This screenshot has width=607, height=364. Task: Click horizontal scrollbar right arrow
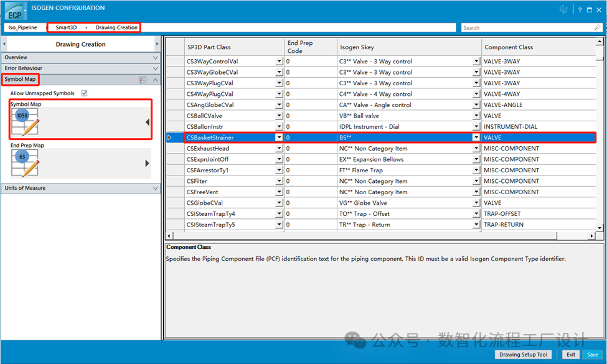(591, 236)
